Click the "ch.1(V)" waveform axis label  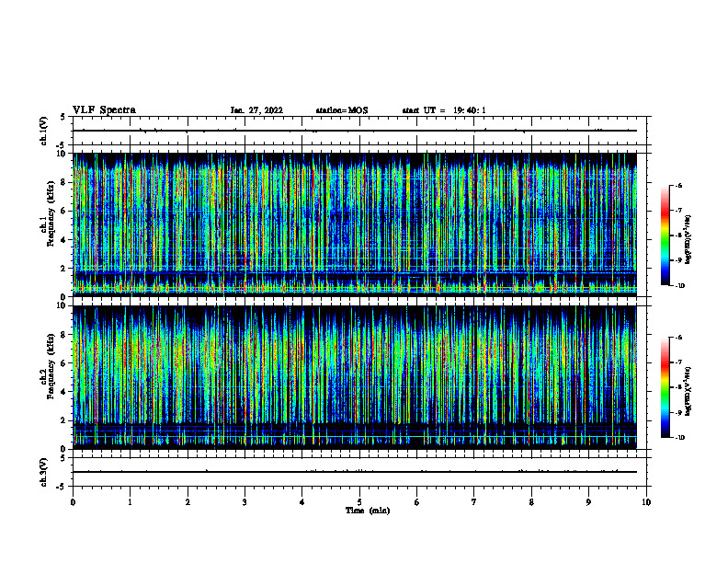click(x=43, y=131)
